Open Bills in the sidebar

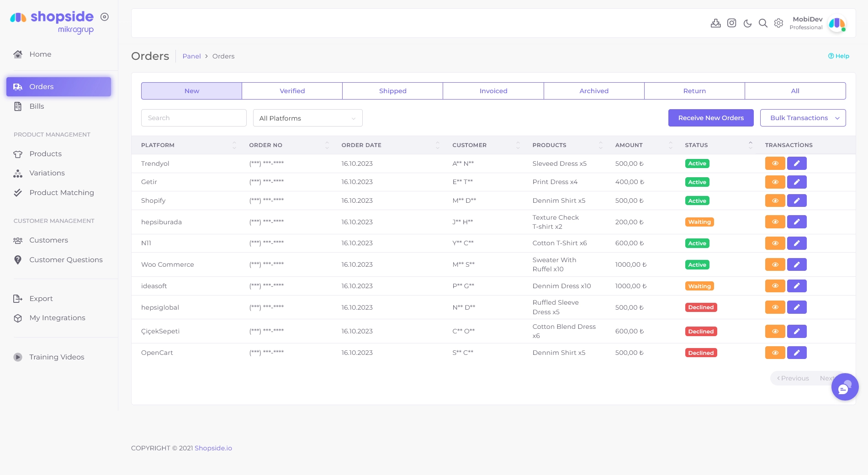(58, 106)
